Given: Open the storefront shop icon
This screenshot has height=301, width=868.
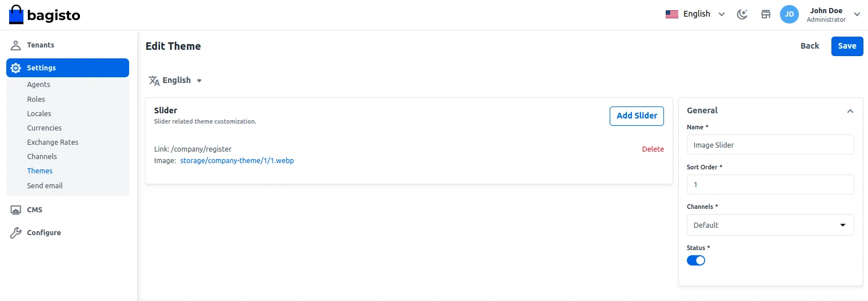Looking at the screenshot, I should coord(766,14).
